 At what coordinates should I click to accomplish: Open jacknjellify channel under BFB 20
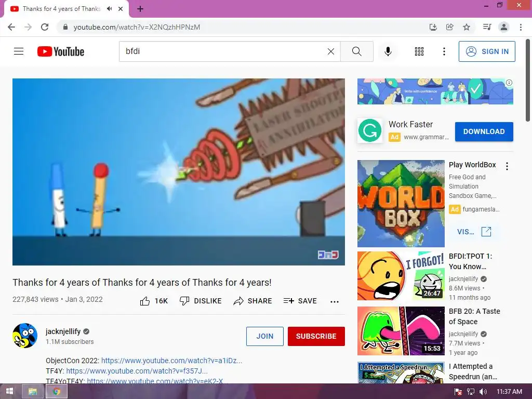click(463, 334)
